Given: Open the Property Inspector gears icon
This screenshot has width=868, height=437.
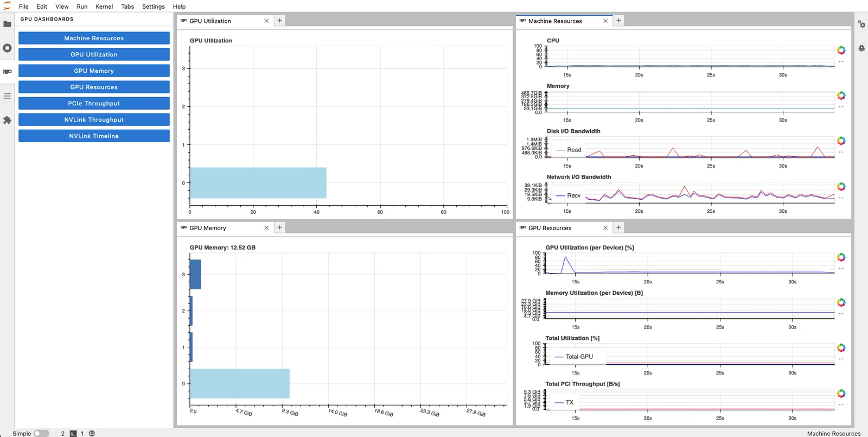Looking at the screenshot, I should [x=861, y=24].
